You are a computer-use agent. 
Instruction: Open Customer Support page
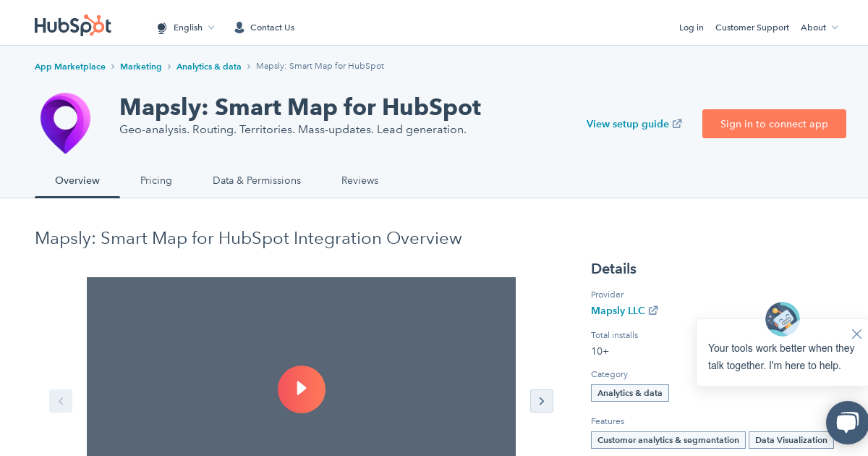coord(752,28)
